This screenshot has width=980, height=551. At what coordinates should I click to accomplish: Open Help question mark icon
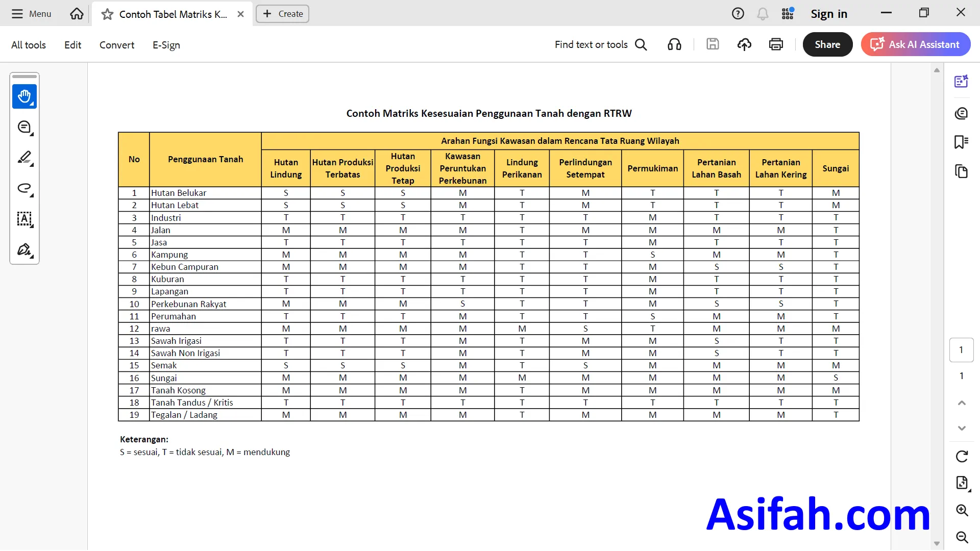(x=738, y=14)
